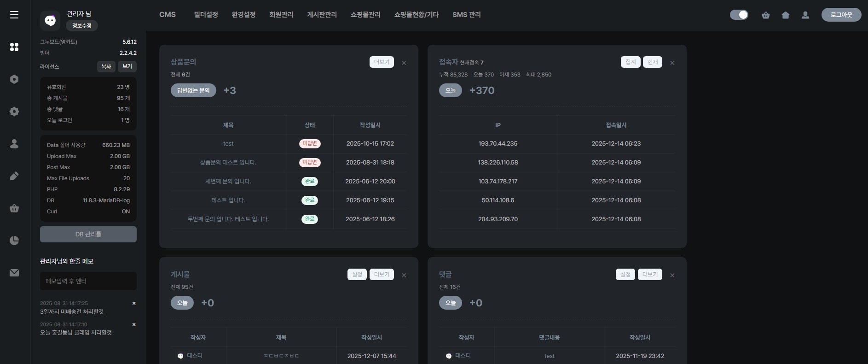Click the basket icon in top header

pos(766,15)
